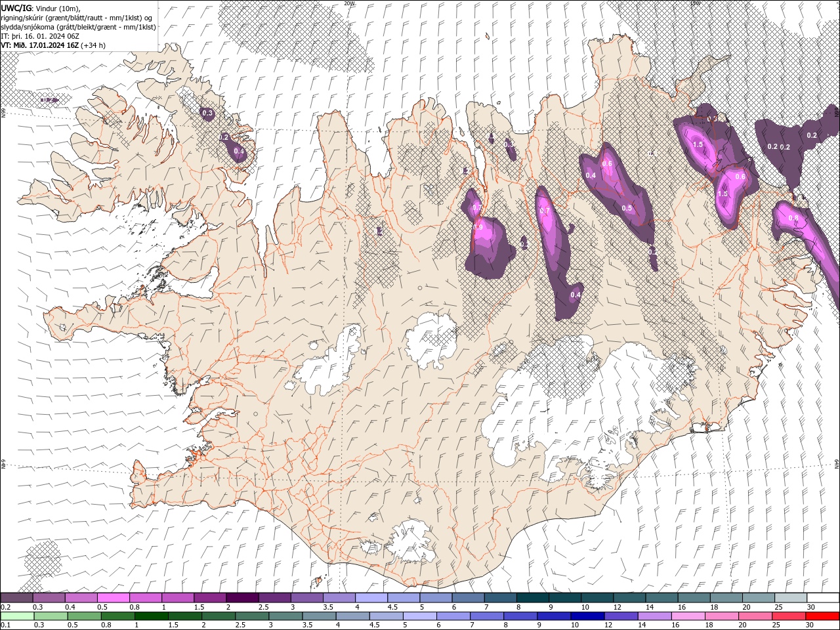Click the darkest purple swatch labeled 2
Image resolution: width=840 pixels, height=630 pixels.
click(242, 598)
